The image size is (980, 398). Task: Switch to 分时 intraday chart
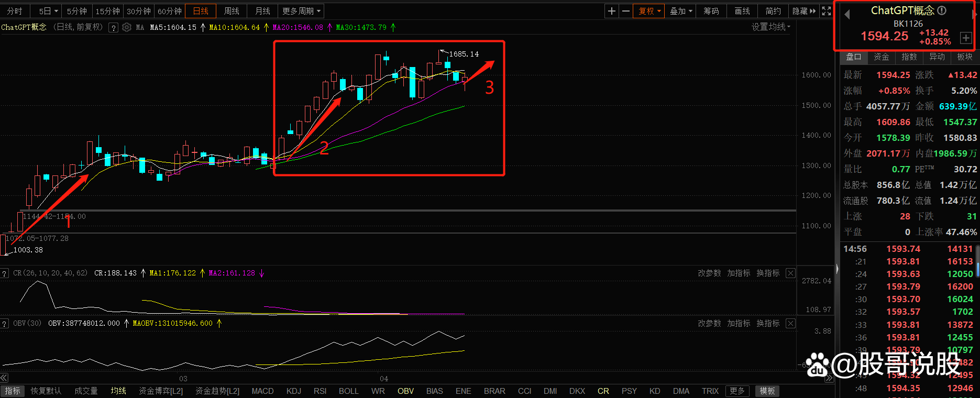pos(15,11)
